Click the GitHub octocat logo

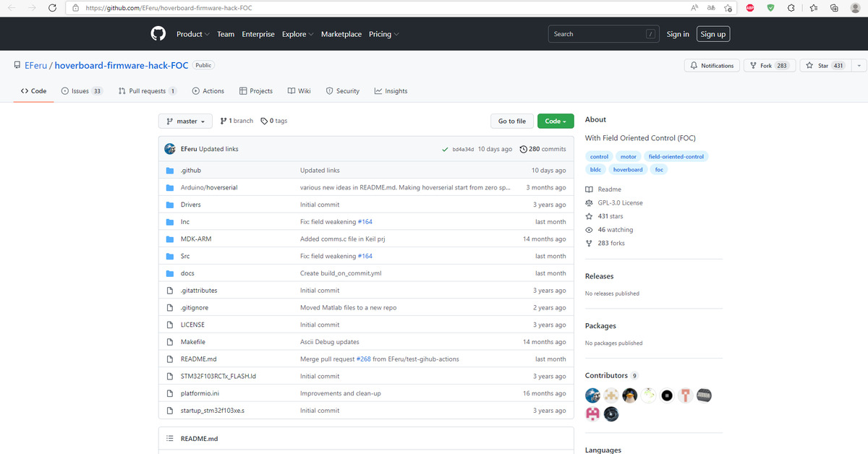[158, 34]
